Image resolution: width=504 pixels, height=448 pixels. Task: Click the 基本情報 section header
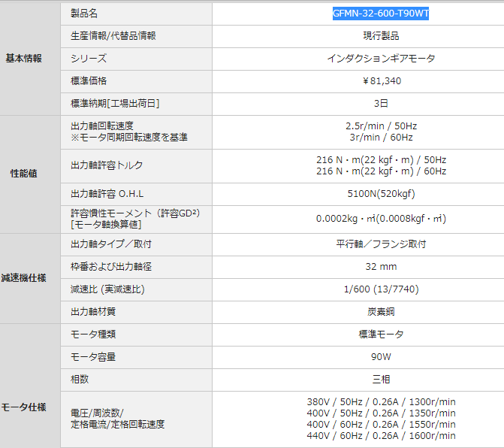24,58
